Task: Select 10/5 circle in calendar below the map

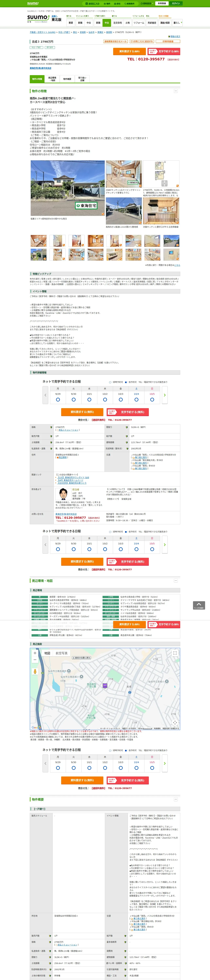Action: (x=152, y=768)
